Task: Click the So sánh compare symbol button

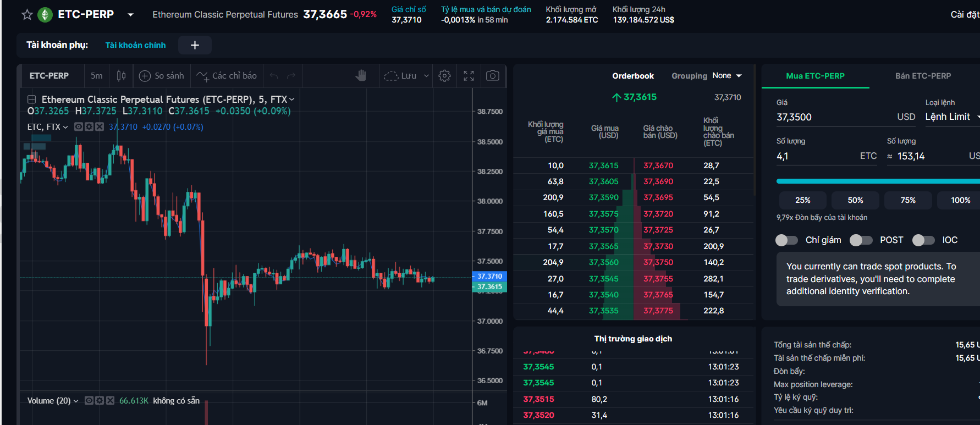Action: [162, 76]
